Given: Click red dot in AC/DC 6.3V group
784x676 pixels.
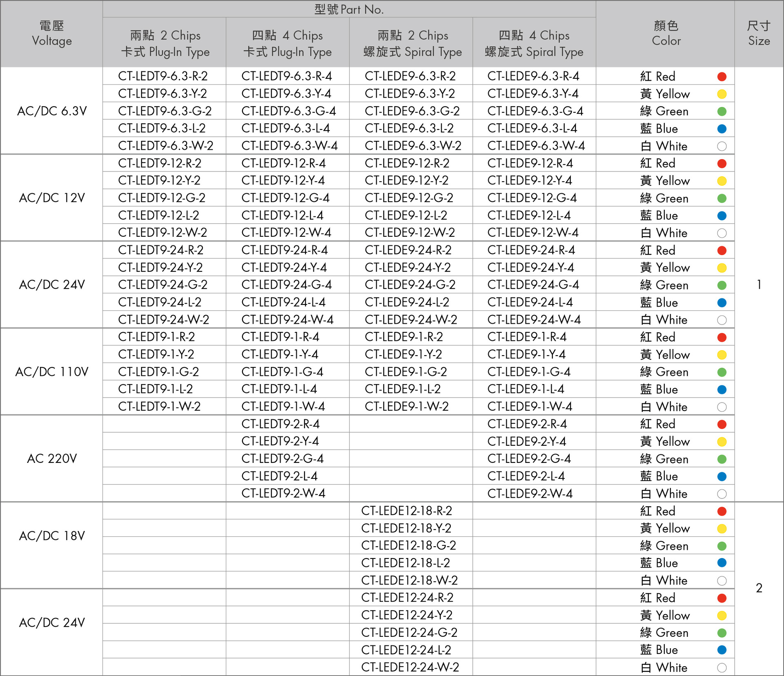Looking at the screenshot, I should tap(722, 76).
